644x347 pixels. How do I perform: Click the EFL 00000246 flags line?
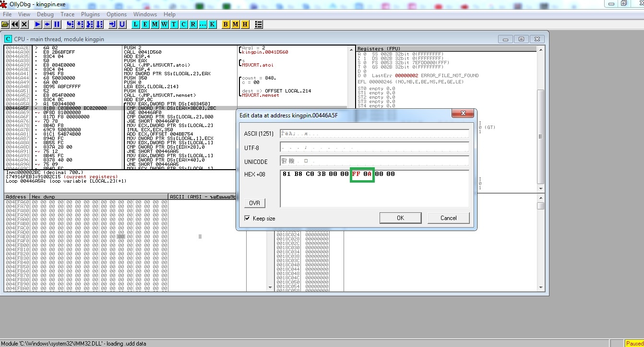(x=411, y=82)
